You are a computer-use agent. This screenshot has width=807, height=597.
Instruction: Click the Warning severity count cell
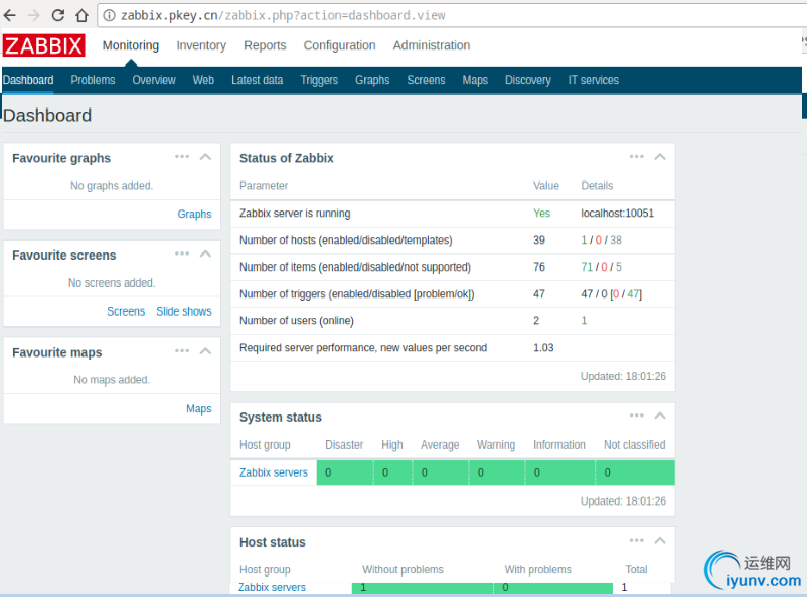pos(497,472)
